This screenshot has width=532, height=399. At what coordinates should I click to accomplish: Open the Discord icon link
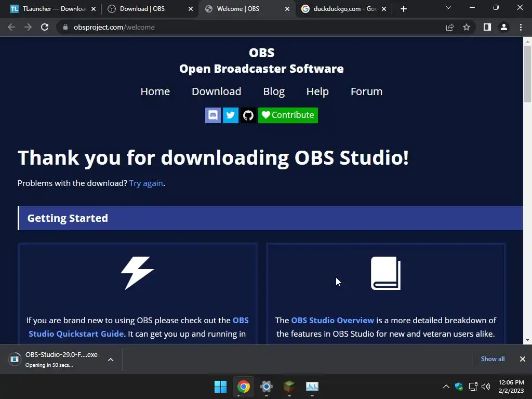pyautogui.click(x=212, y=115)
